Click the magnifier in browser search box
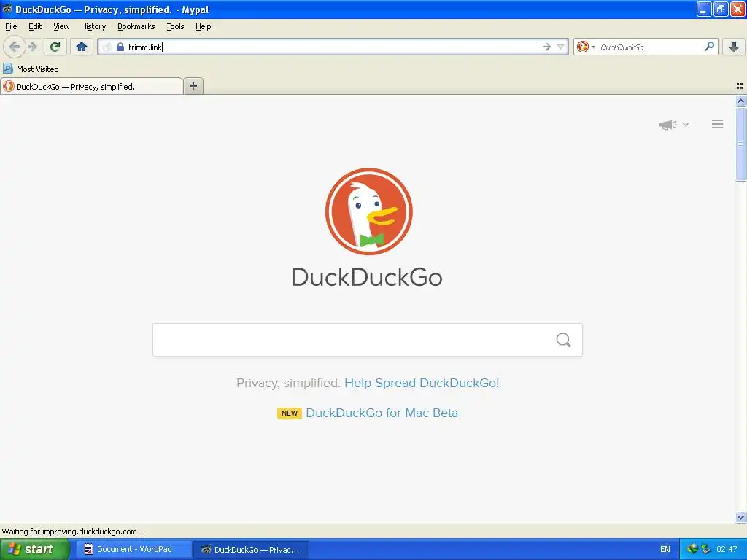The image size is (747, 560). [x=709, y=46]
